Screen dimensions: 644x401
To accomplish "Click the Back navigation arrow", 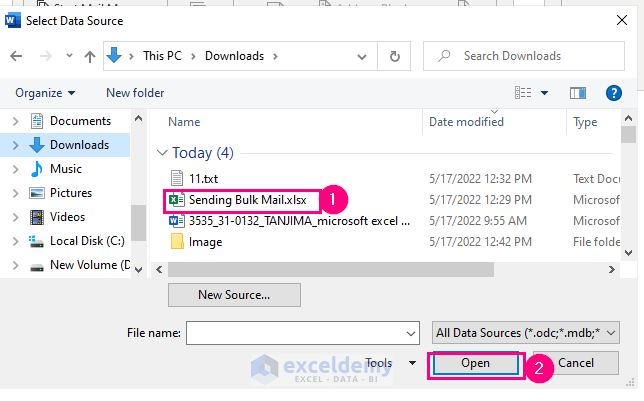I will [x=17, y=56].
